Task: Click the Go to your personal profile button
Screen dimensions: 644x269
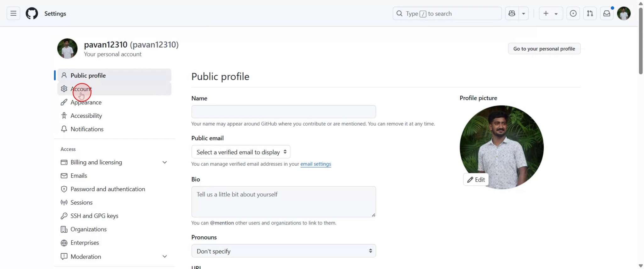Action: [x=544, y=48]
